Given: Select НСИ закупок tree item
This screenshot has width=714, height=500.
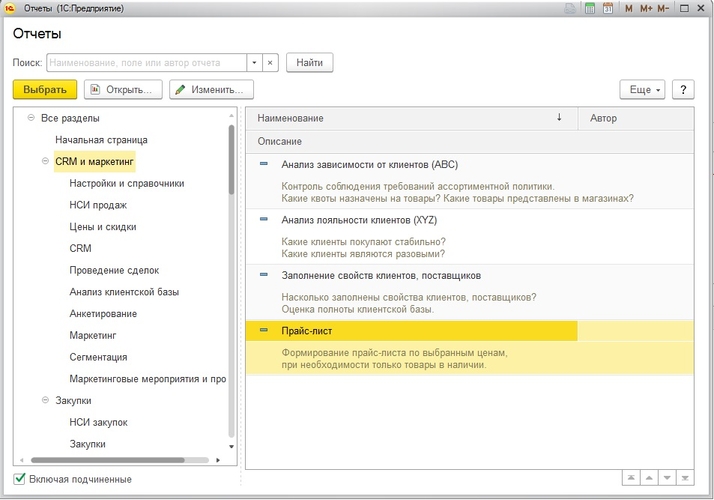Looking at the screenshot, I should tap(98, 423).
